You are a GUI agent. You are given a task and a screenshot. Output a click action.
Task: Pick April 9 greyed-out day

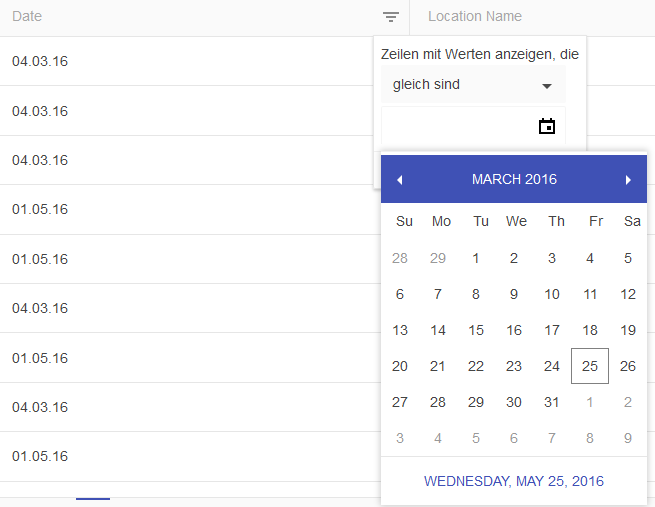click(x=628, y=438)
